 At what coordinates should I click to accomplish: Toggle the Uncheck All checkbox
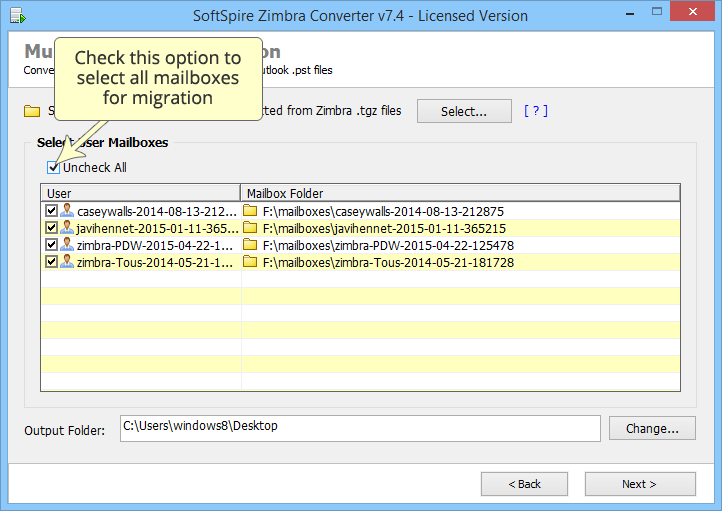pos(53,168)
